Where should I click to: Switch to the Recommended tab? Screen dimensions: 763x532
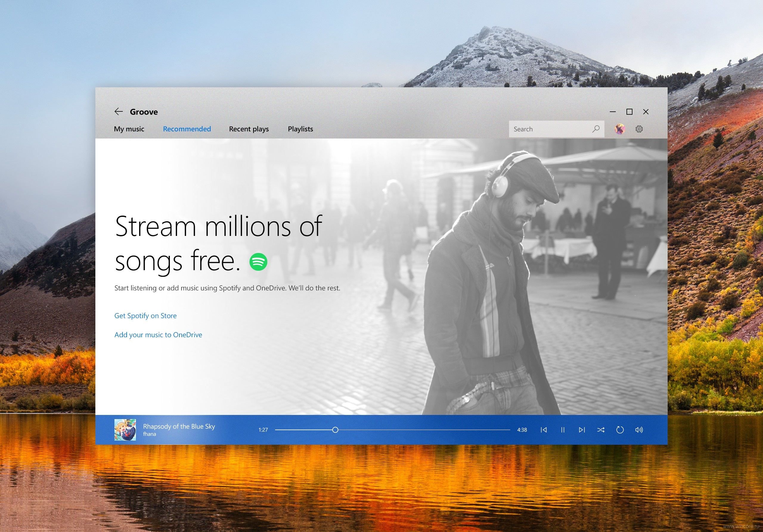pos(187,129)
